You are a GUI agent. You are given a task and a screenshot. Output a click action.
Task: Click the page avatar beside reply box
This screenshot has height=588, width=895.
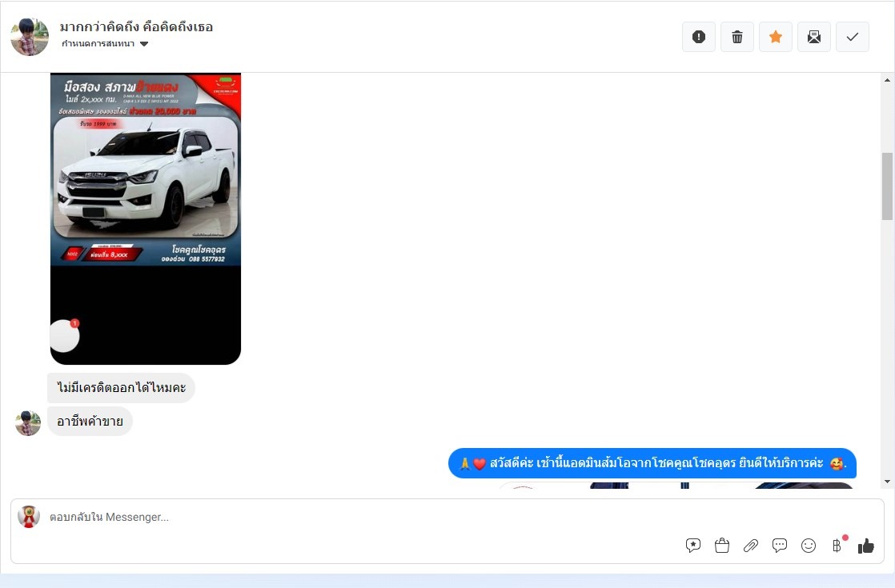click(x=29, y=517)
